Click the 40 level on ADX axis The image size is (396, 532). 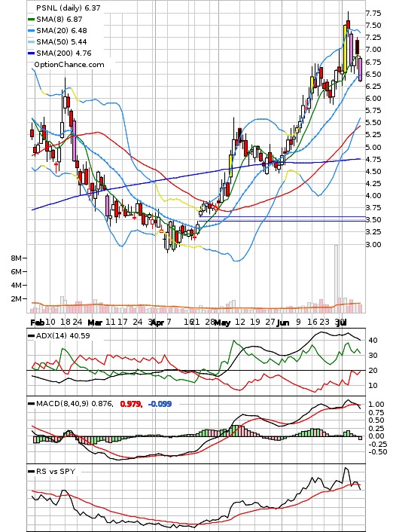click(x=373, y=341)
